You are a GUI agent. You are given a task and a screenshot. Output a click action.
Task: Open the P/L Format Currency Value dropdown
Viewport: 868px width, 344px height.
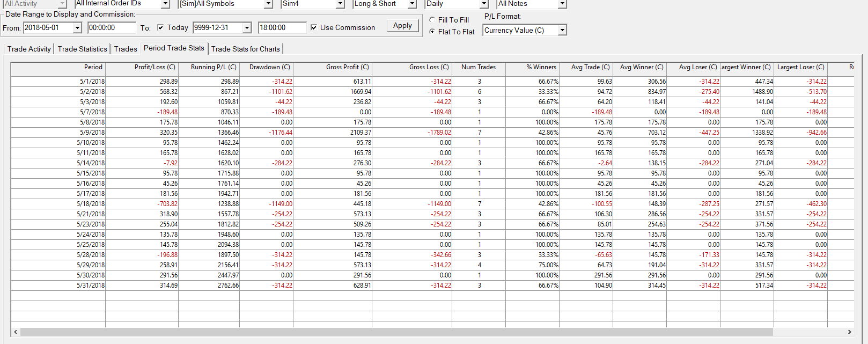[x=562, y=31]
